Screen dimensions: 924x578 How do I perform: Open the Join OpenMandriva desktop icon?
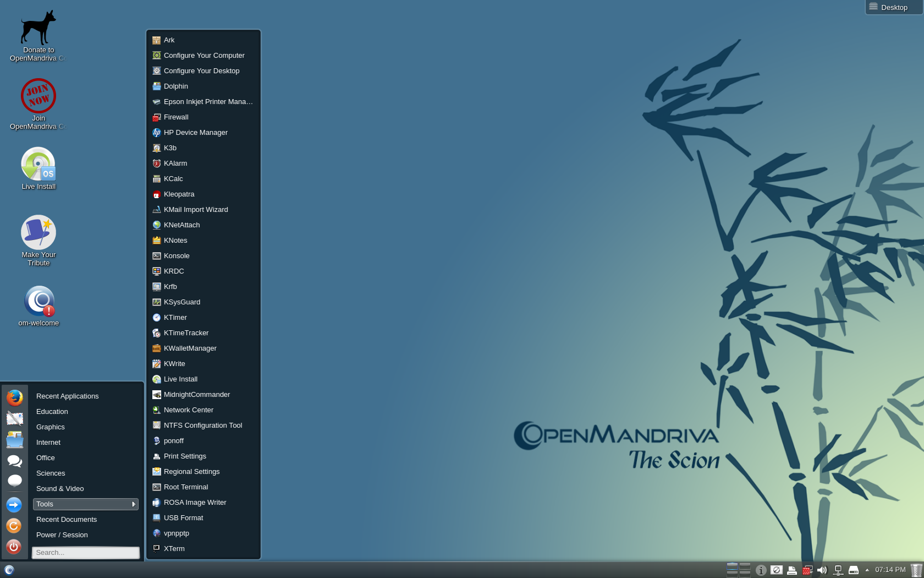pyautogui.click(x=38, y=104)
